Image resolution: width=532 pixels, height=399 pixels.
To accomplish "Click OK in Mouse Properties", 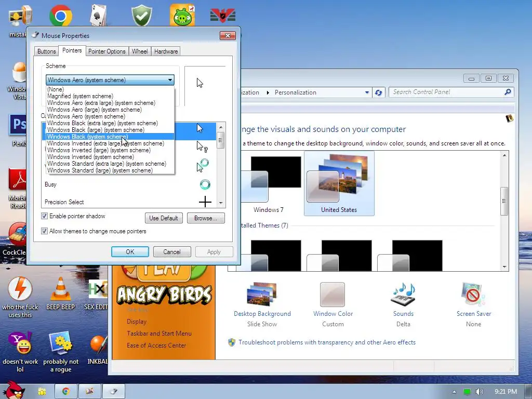I will tap(130, 252).
